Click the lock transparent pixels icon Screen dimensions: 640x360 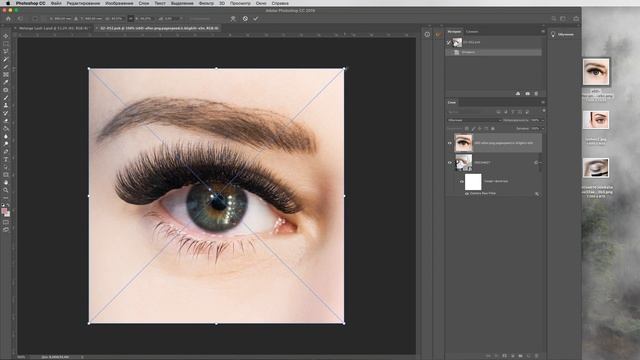pyautogui.click(x=467, y=129)
